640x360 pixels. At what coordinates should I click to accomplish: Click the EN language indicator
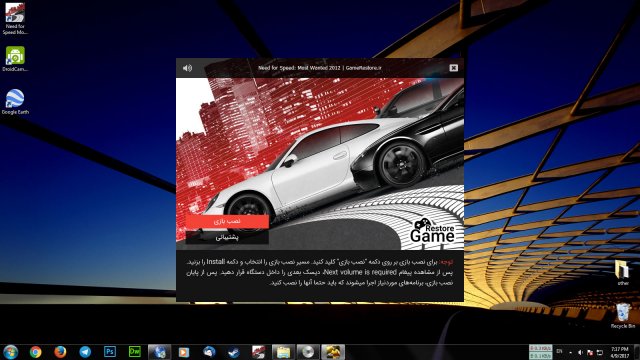pos(559,351)
